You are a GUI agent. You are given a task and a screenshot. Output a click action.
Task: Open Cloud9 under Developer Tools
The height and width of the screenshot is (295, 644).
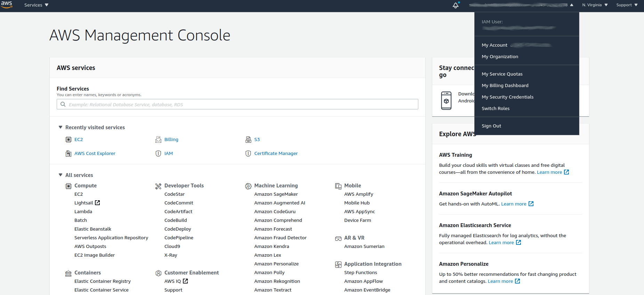pos(172,246)
